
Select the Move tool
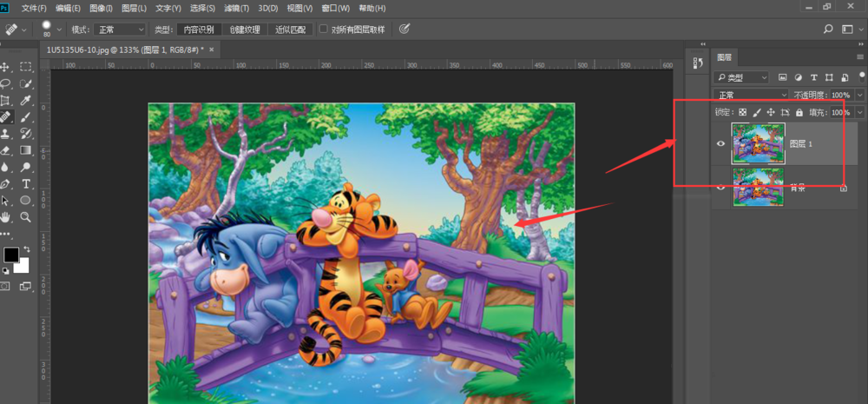pyautogui.click(x=5, y=67)
